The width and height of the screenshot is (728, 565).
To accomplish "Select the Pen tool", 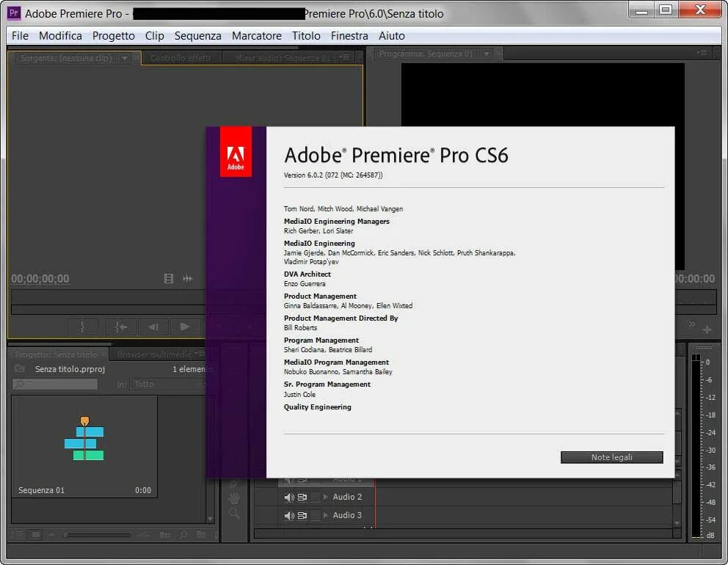I will click(234, 484).
